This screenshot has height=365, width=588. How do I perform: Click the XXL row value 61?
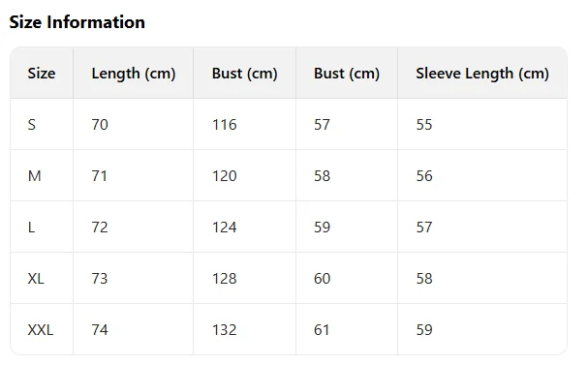[322, 330]
